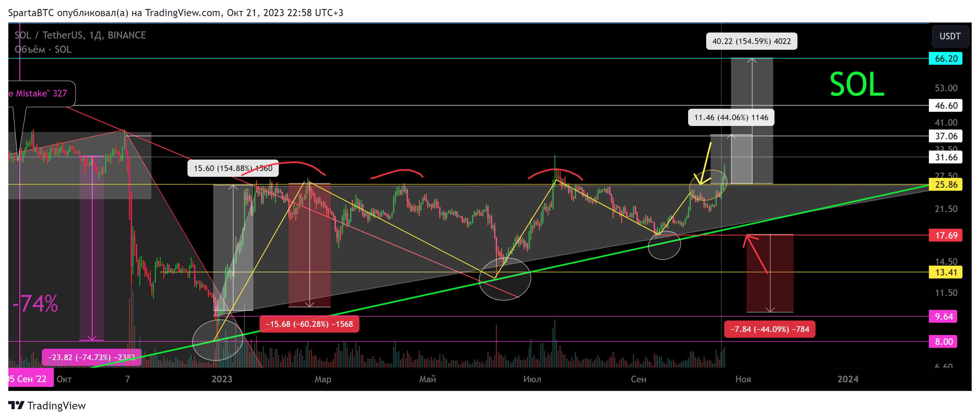Click the Сен time axis label
Viewport: 980px width, 420px height.
(x=638, y=379)
